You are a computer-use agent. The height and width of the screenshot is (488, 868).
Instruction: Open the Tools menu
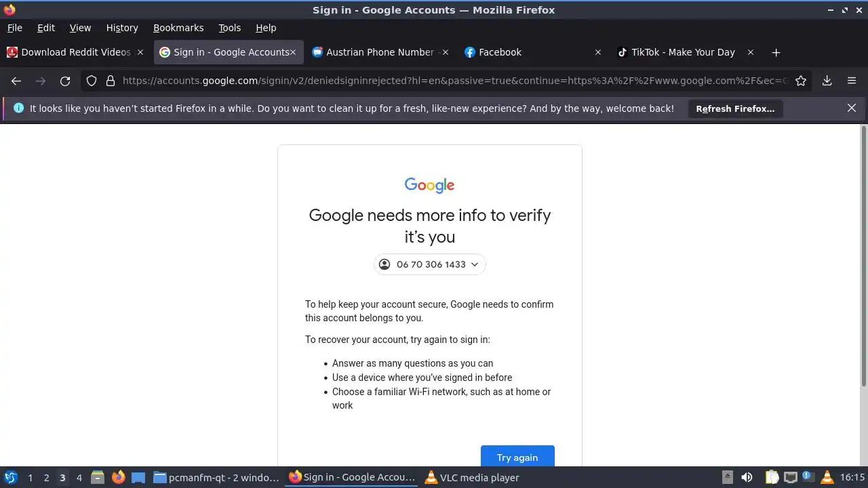point(229,28)
